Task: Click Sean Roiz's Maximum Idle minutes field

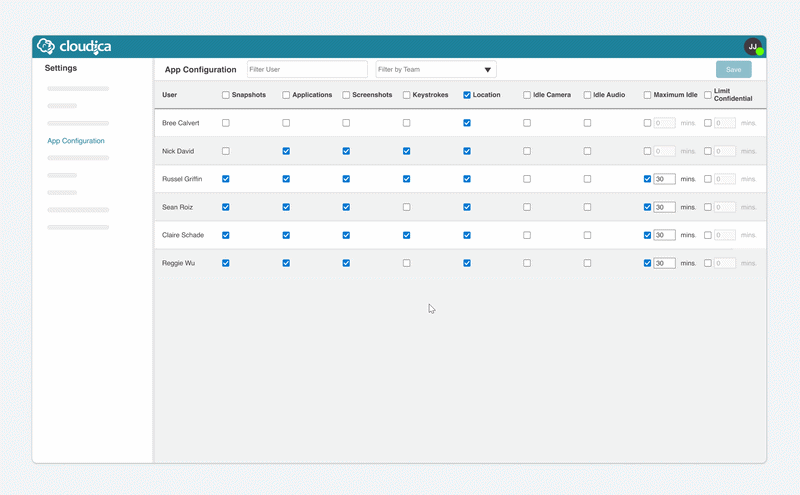Action: tap(665, 207)
